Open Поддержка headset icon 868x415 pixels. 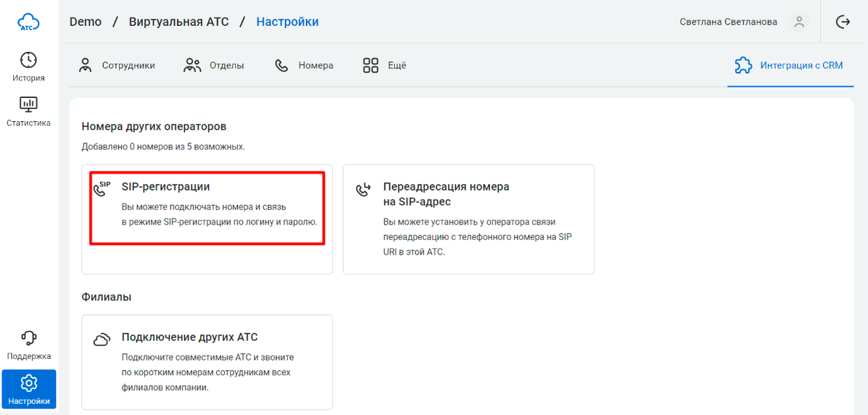[x=29, y=339]
